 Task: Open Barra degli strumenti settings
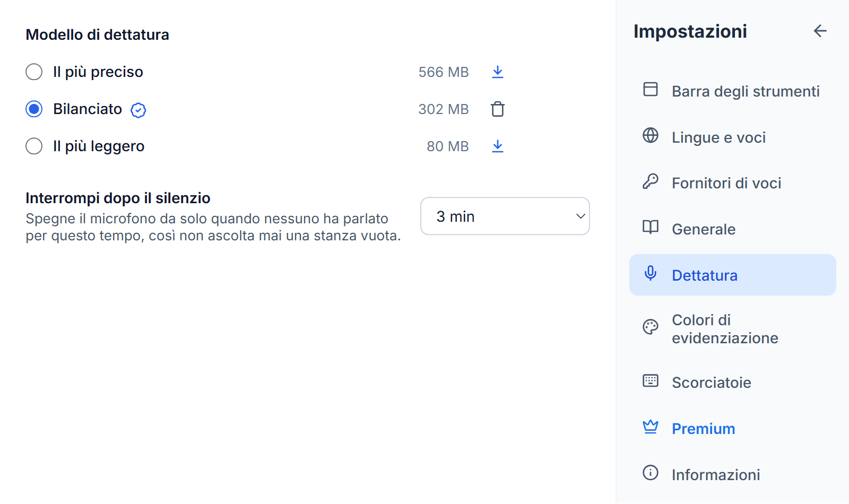[733, 91]
